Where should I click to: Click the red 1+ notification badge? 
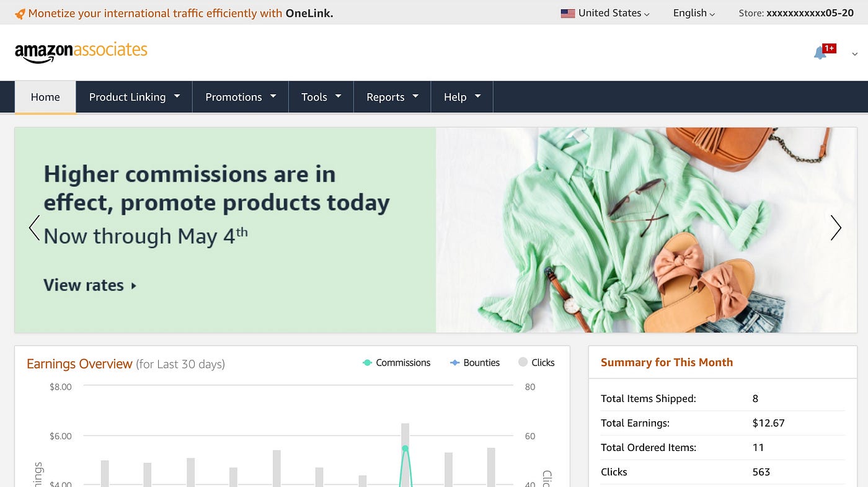click(829, 48)
